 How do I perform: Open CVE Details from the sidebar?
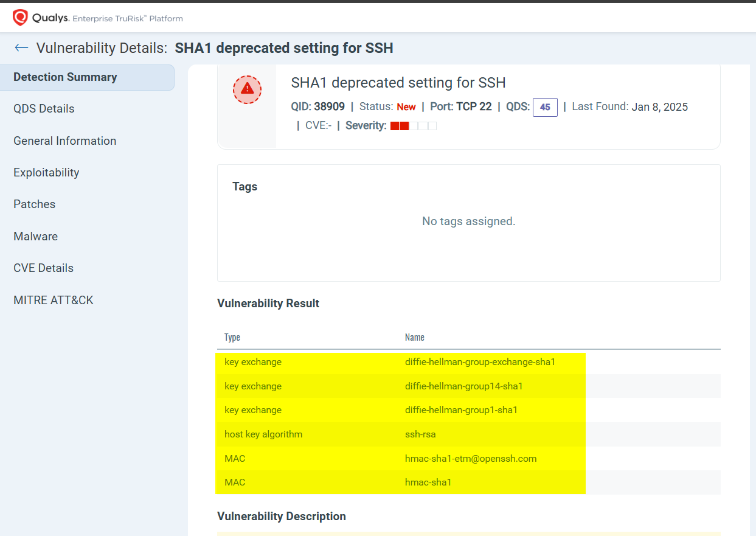click(x=43, y=268)
